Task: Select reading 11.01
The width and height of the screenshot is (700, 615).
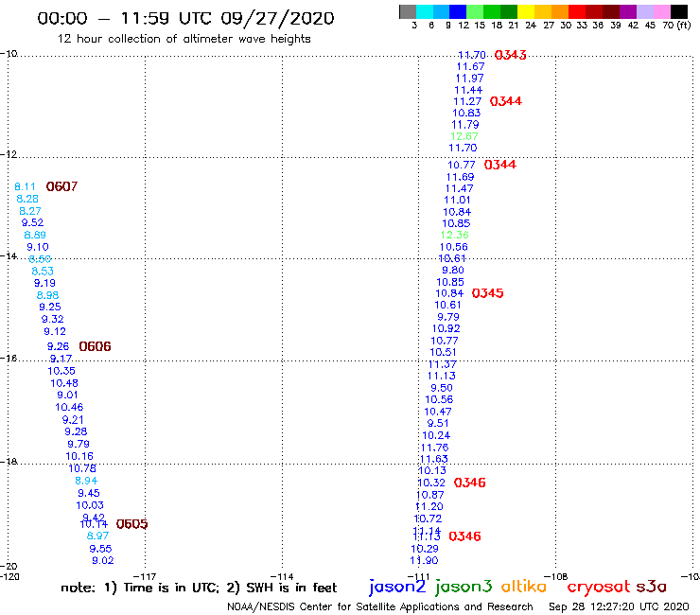Action: tap(458, 200)
